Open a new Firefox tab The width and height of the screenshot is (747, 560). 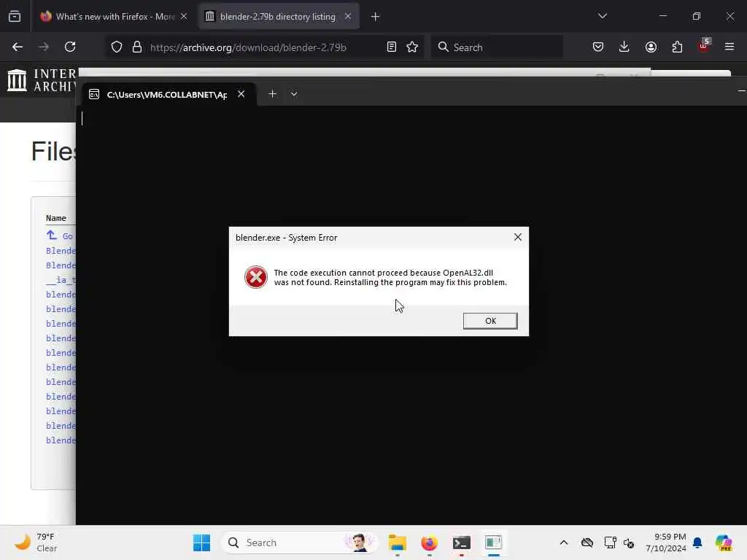[376, 17]
